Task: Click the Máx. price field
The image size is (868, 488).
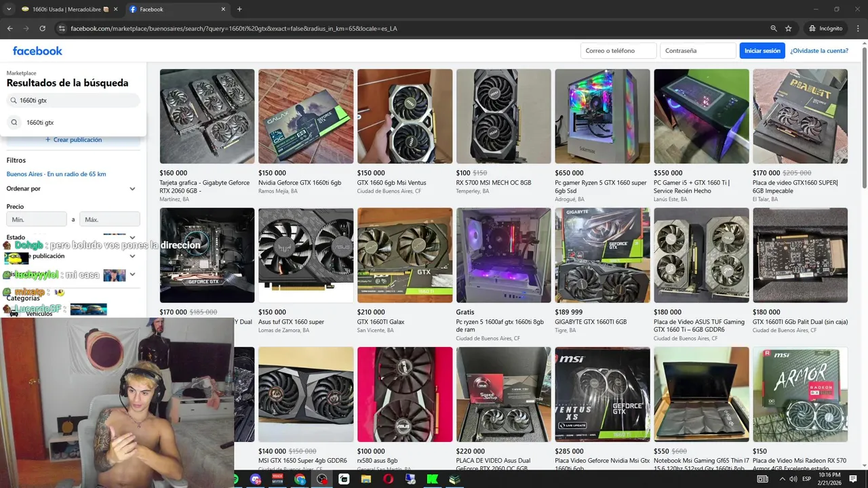Action: 110,219
